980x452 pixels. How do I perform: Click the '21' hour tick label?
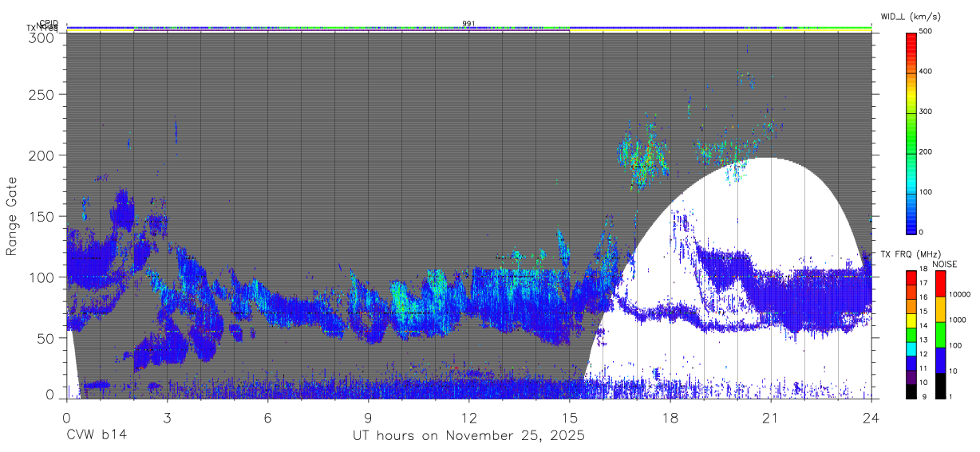[x=771, y=417]
